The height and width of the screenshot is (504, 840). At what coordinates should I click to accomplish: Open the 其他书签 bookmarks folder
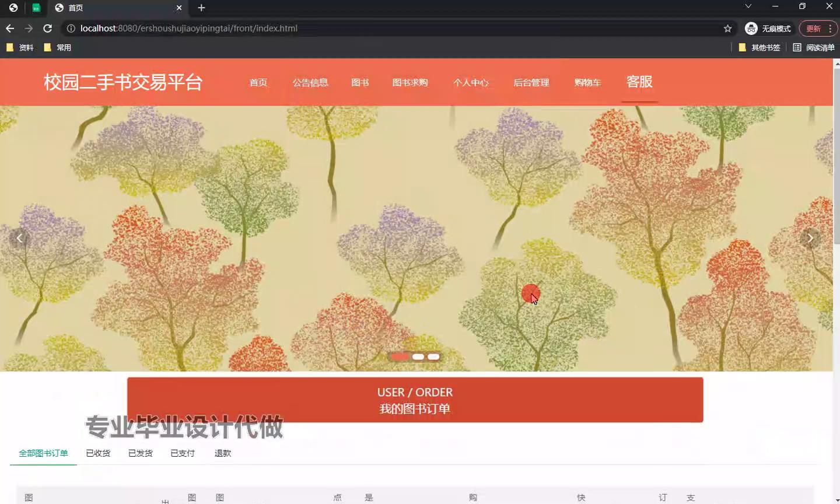click(x=759, y=47)
